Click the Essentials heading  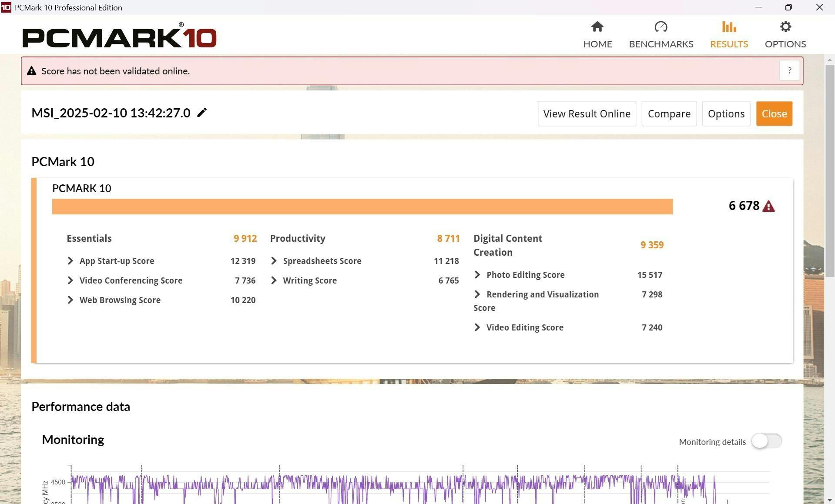89,238
